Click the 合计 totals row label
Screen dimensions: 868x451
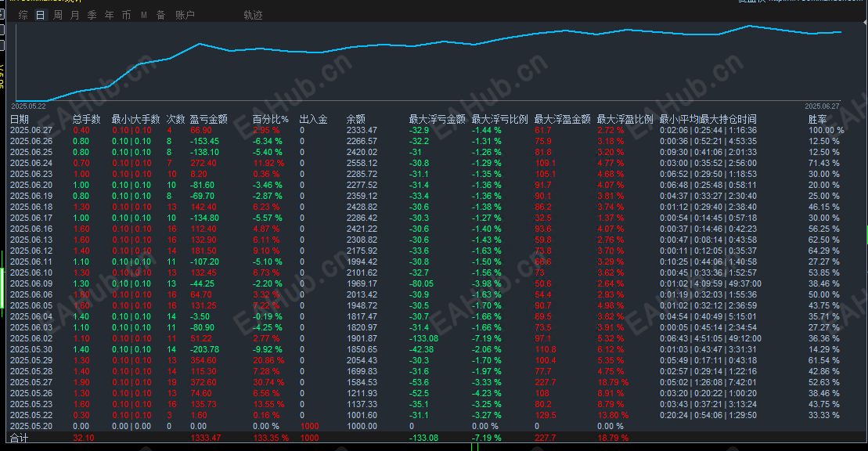point(20,438)
